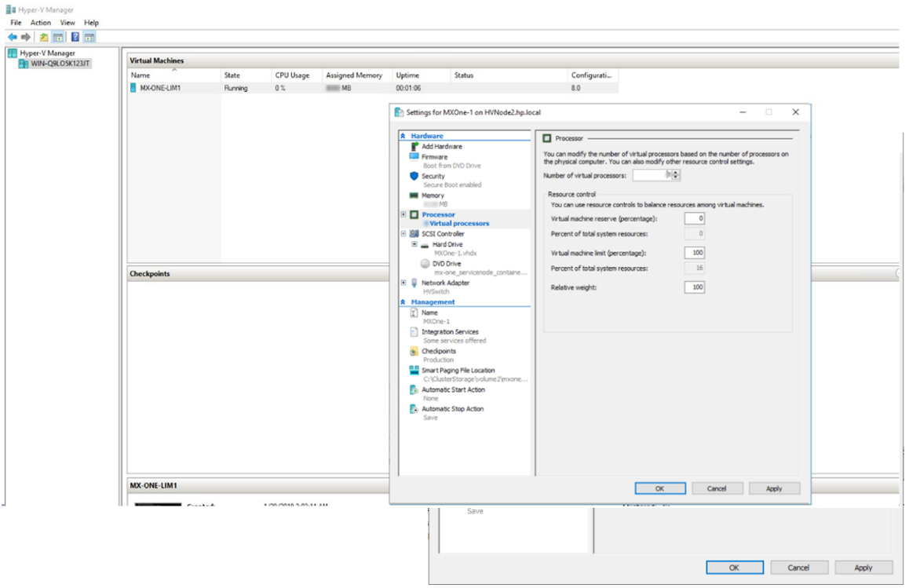Image resolution: width=909 pixels, height=588 pixels.
Task: Click the Virtual machine limit percentage field
Action: point(694,253)
